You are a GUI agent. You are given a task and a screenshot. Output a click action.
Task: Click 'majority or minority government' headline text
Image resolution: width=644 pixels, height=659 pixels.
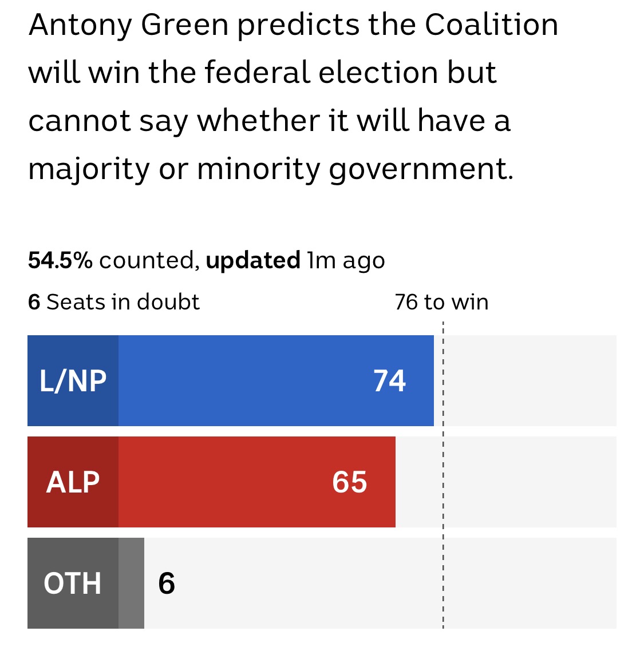tap(270, 169)
